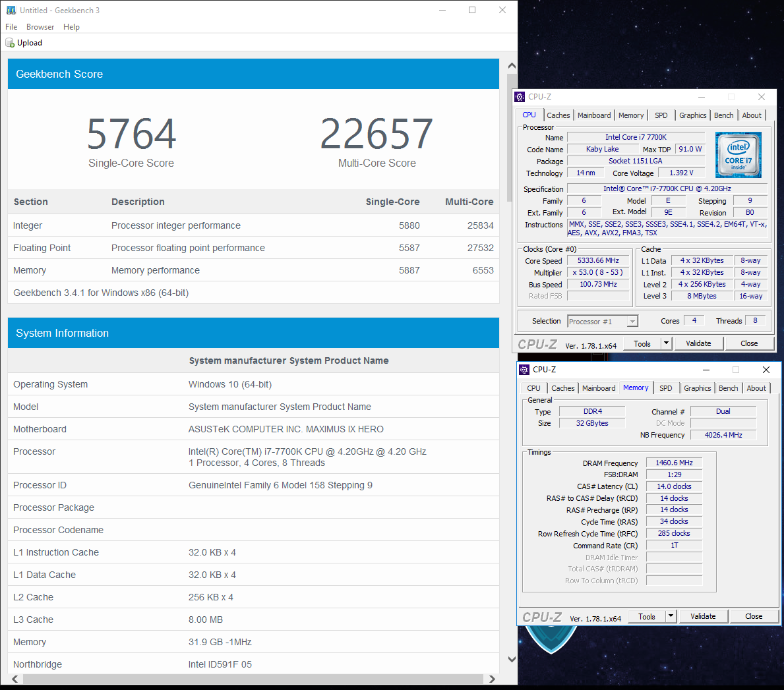
Task: Open Graphics tab in upper CPU-Z window
Action: [692, 115]
